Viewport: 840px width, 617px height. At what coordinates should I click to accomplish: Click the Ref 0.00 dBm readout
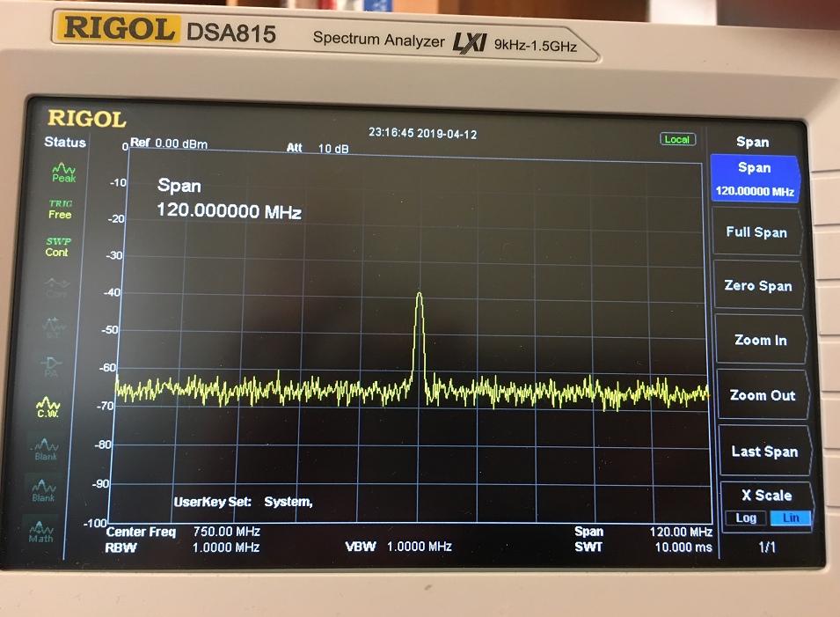[169, 143]
